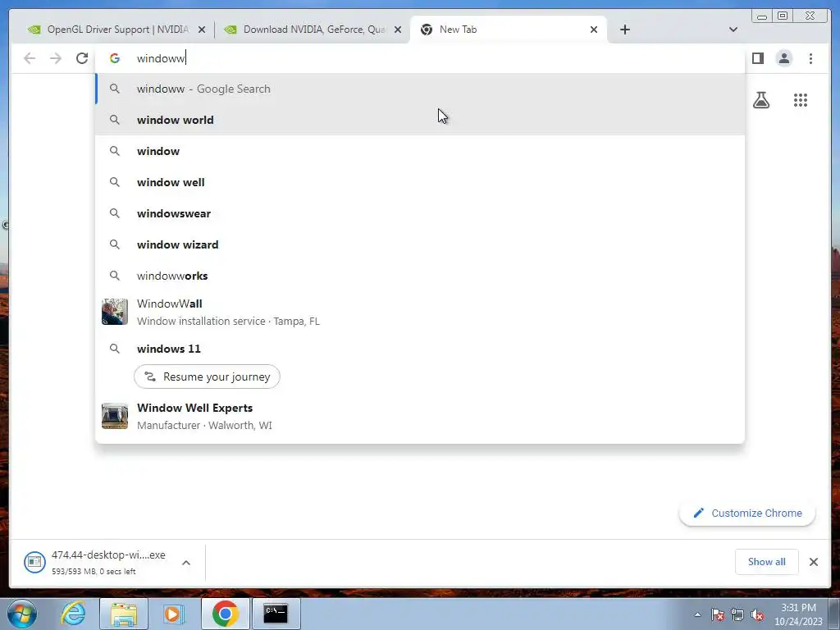The height and width of the screenshot is (630, 840).
Task: Click the search icon beside 'window world'
Action: pyautogui.click(x=115, y=120)
